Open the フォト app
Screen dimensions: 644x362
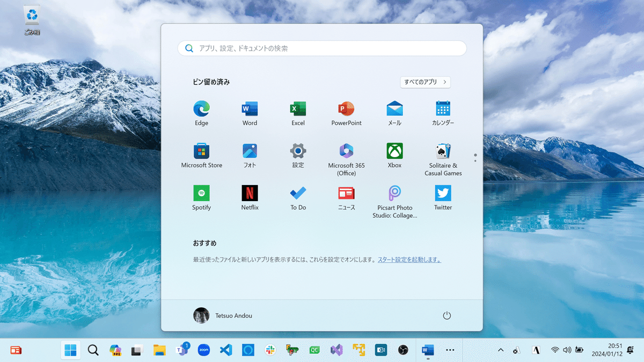[250, 156]
